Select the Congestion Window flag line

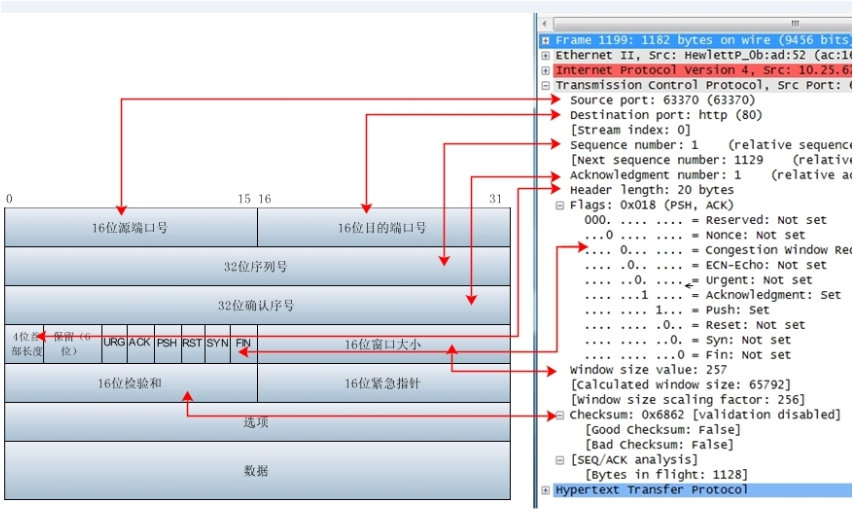718,250
